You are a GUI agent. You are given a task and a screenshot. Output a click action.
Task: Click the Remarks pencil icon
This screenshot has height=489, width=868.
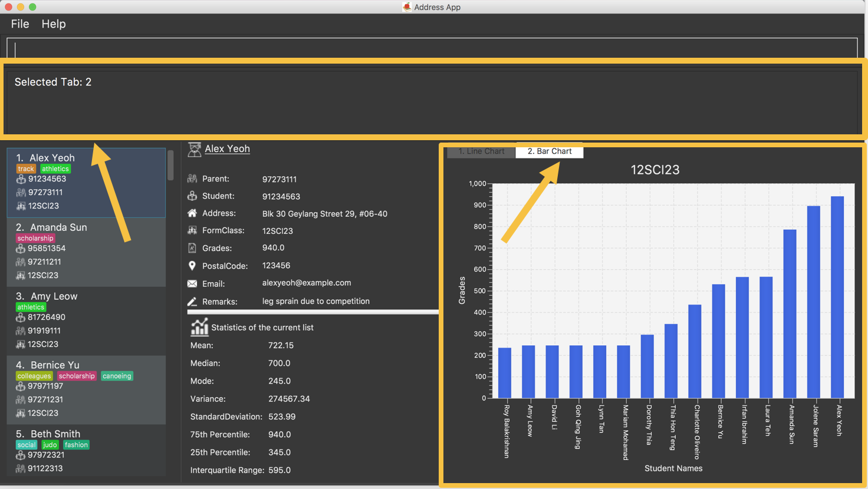[192, 301]
